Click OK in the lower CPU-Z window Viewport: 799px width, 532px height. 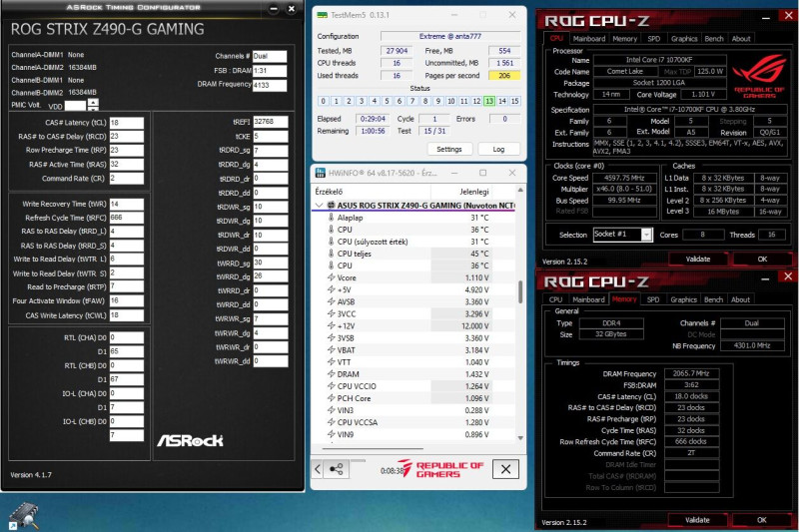pos(761,520)
